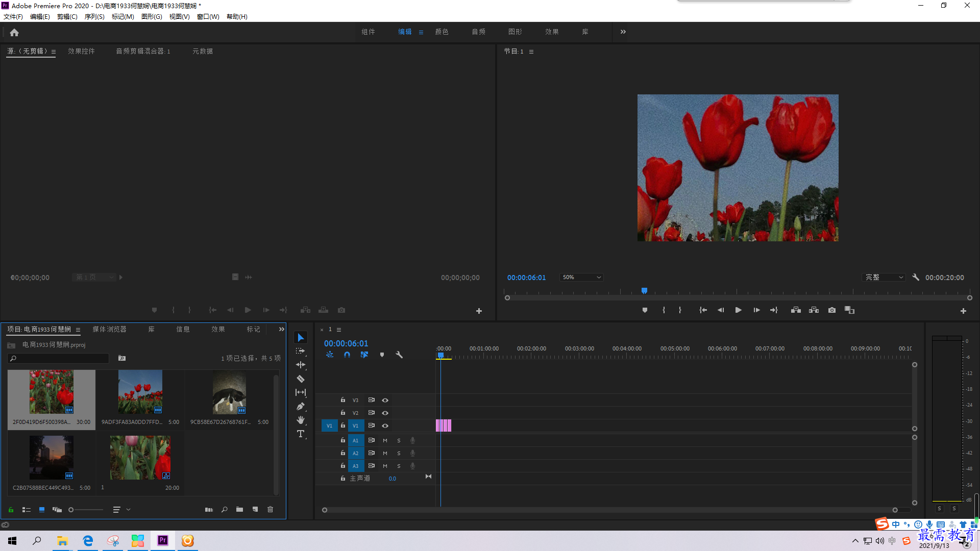Switch to 效果控件 tab
Viewport: 980px width, 551px height.
[81, 51]
